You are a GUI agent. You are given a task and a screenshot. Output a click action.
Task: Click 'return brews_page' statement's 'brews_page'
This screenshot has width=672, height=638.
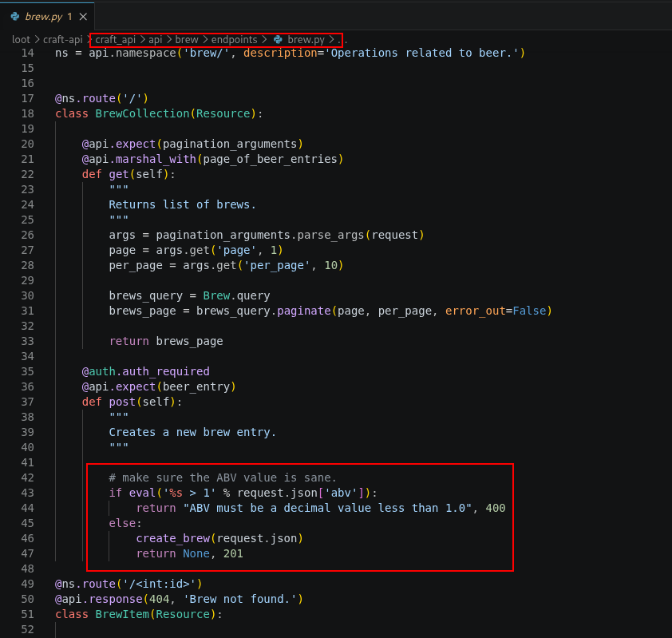coord(189,341)
